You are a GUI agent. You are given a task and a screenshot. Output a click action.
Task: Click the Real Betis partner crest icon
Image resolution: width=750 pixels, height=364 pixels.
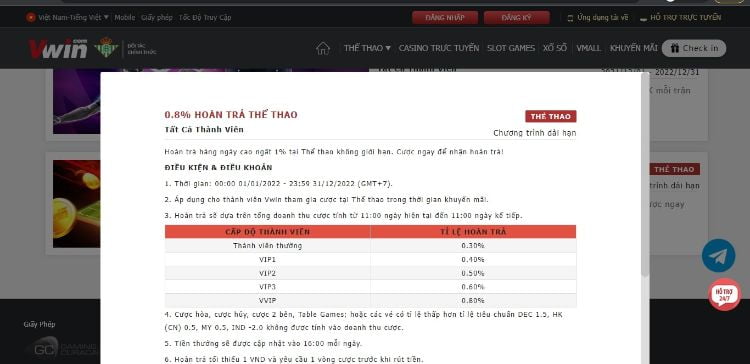click(x=106, y=47)
